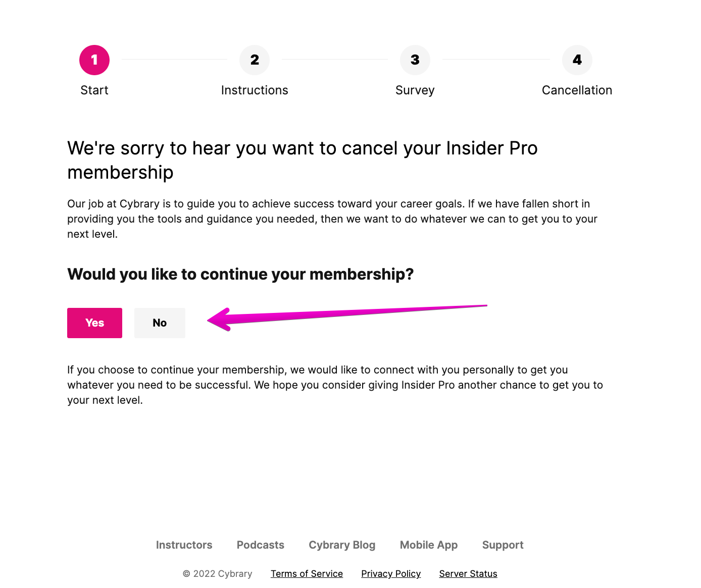Image resolution: width=701 pixels, height=588 pixels.
Task: Click the step 1 Start circle
Action: pos(94,60)
